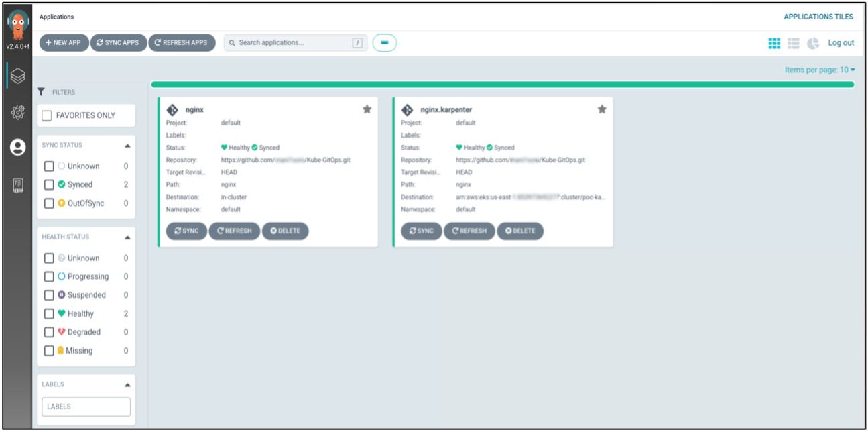The width and height of the screenshot is (868, 432).
Task: Switch to tiles view icon
Action: 774,43
